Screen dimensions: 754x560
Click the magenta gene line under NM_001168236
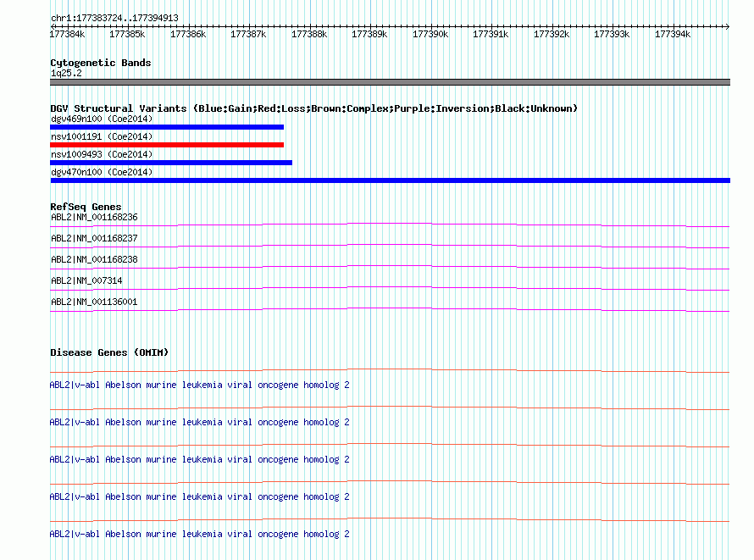click(x=390, y=225)
